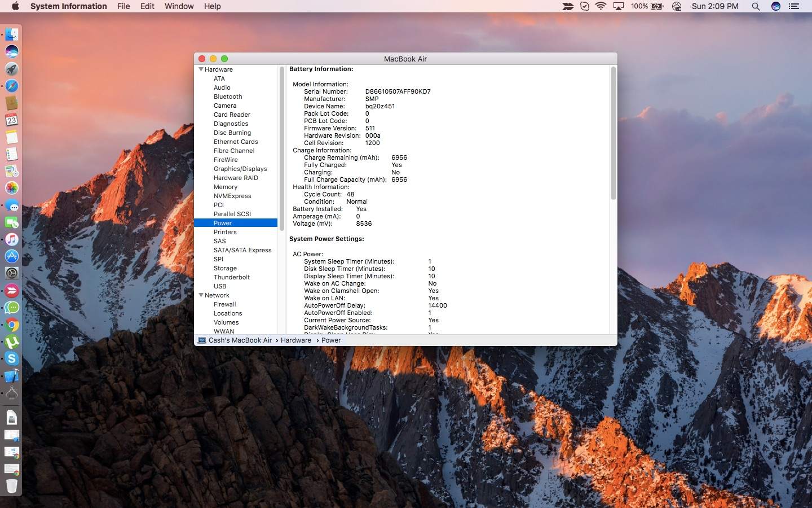Click the detail pane vertical scrollbar
812x508 pixels.
click(x=613, y=133)
